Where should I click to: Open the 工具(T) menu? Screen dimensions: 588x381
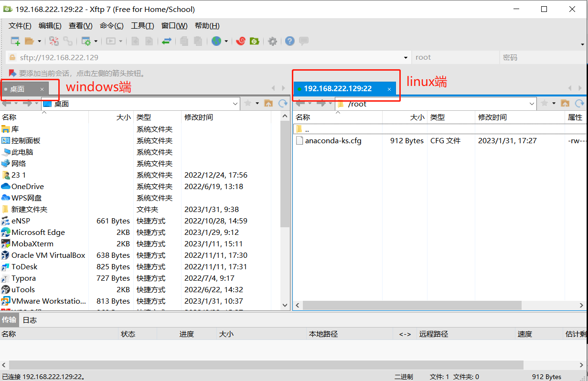pos(142,26)
